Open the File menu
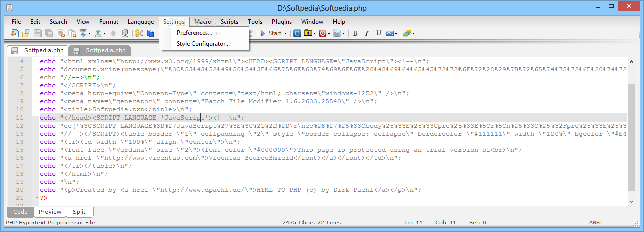Viewport: 644px width, 232px height. [x=16, y=22]
